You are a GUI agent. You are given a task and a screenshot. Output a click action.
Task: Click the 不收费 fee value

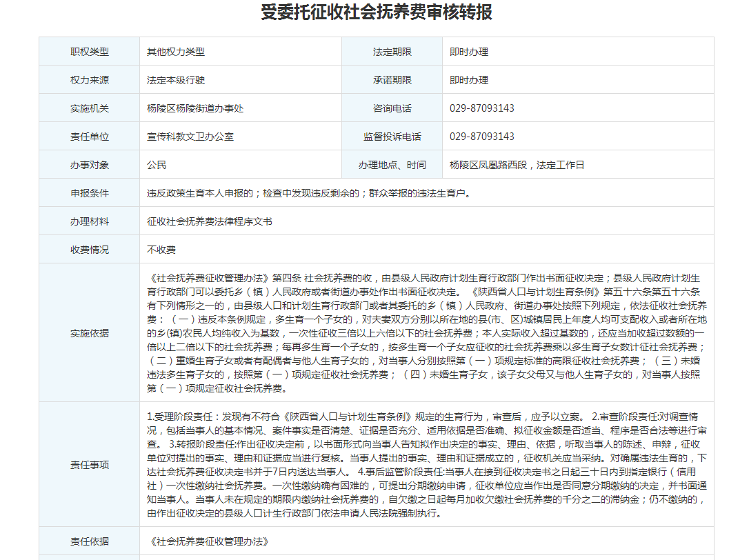(161, 249)
